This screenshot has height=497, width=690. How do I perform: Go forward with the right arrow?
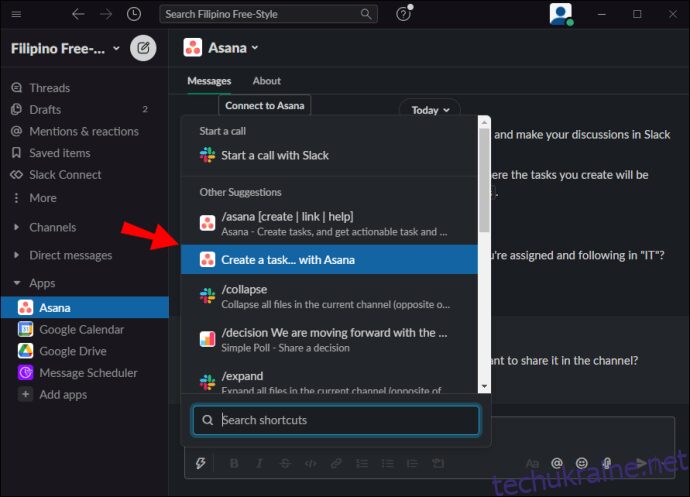point(106,14)
